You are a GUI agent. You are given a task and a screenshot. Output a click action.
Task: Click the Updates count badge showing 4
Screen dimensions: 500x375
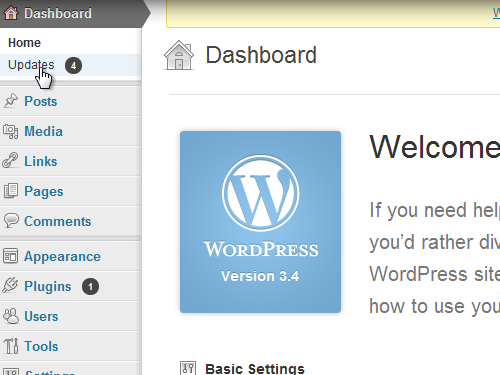coord(73,65)
